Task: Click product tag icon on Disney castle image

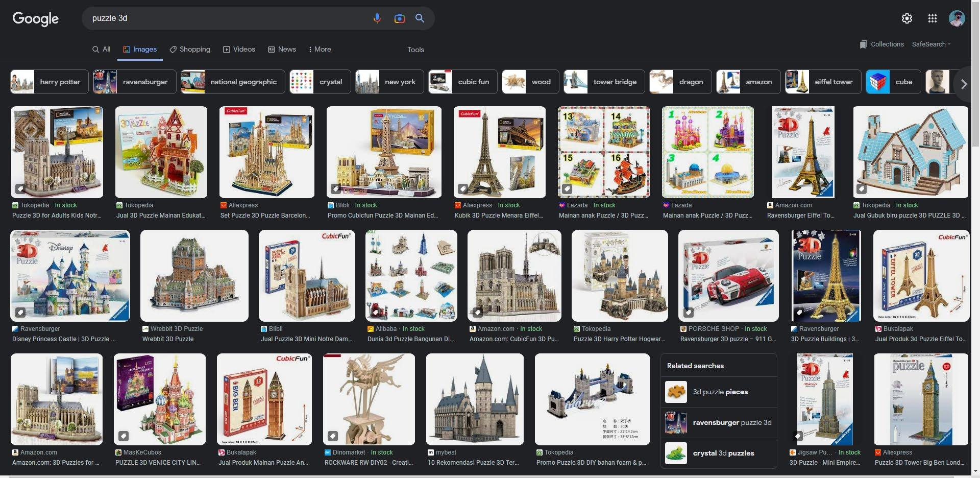Action: (20, 312)
